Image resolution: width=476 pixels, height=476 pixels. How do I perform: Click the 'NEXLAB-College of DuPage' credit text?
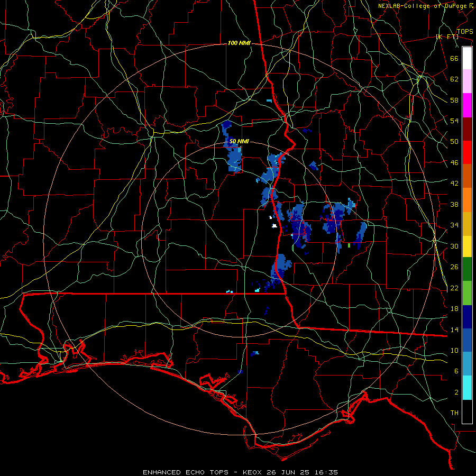click(x=422, y=6)
